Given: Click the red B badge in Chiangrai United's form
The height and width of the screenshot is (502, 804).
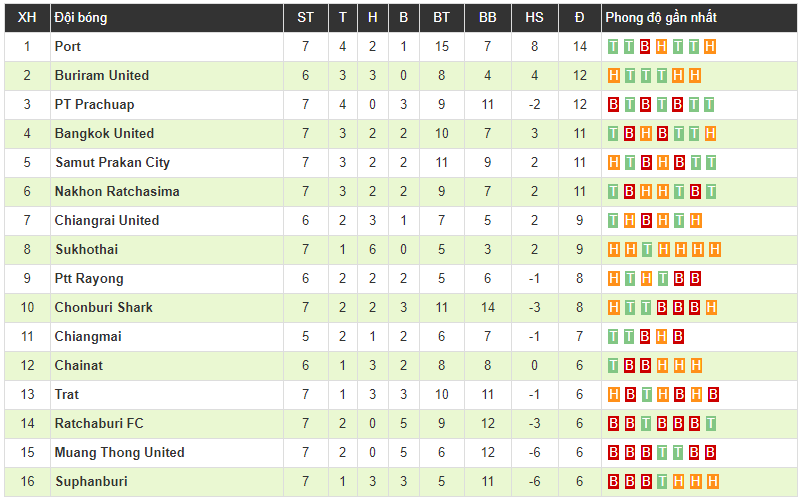Looking at the screenshot, I should click(646, 220).
